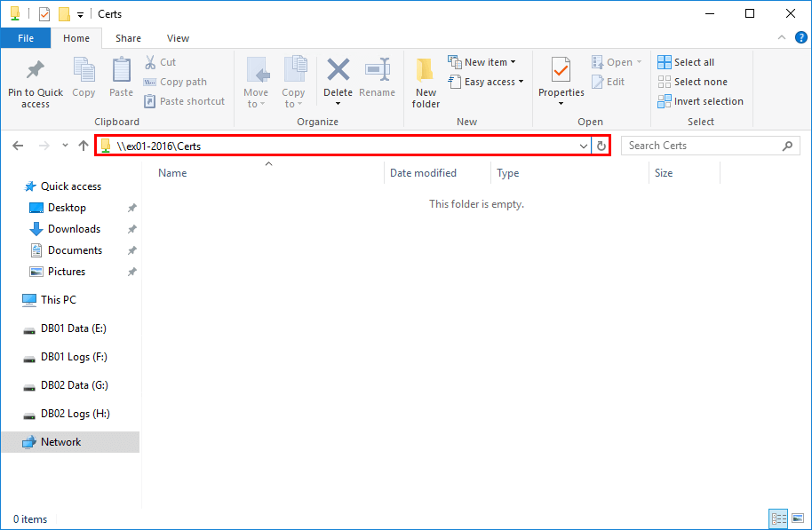Click Invert selection

click(700, 101)
